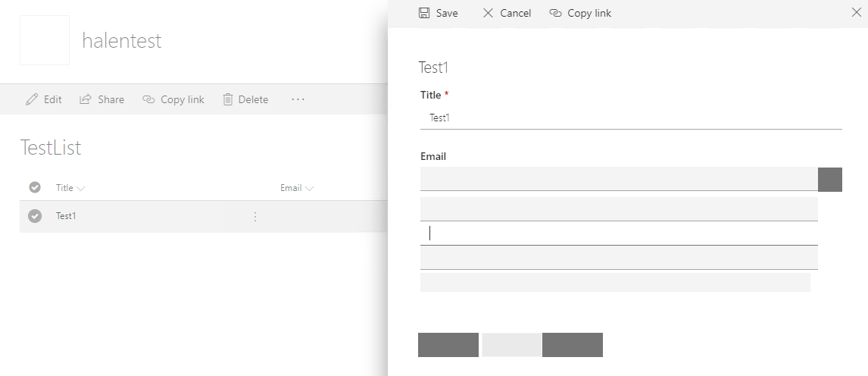Click the light gray bar below Email fields

(615, 282)
